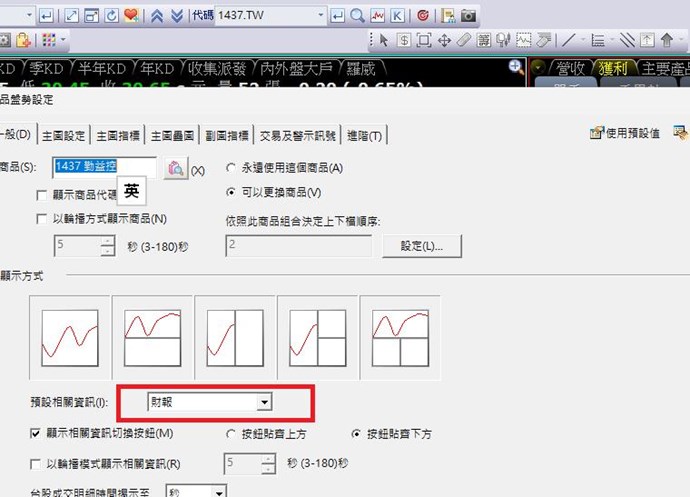
Task: Click the magnifier search icon beside stock code
Action: 359,16
